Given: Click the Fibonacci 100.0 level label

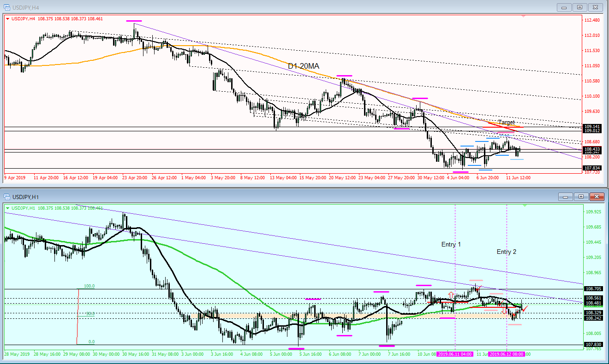Looking at the screenshot, I should click(89, 286).
